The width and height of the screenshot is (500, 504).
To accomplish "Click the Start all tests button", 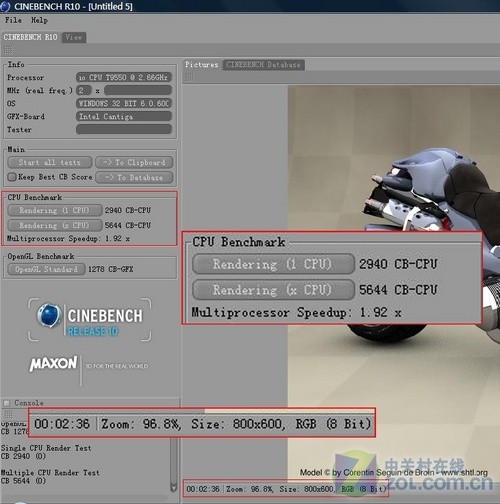I will pyautogui.click(x=50, y=162).
